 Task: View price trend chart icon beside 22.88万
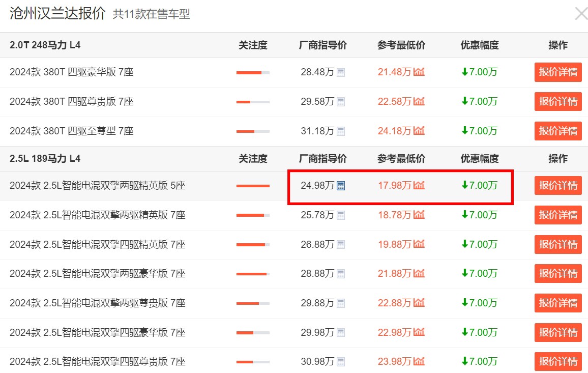click(419, 302)
